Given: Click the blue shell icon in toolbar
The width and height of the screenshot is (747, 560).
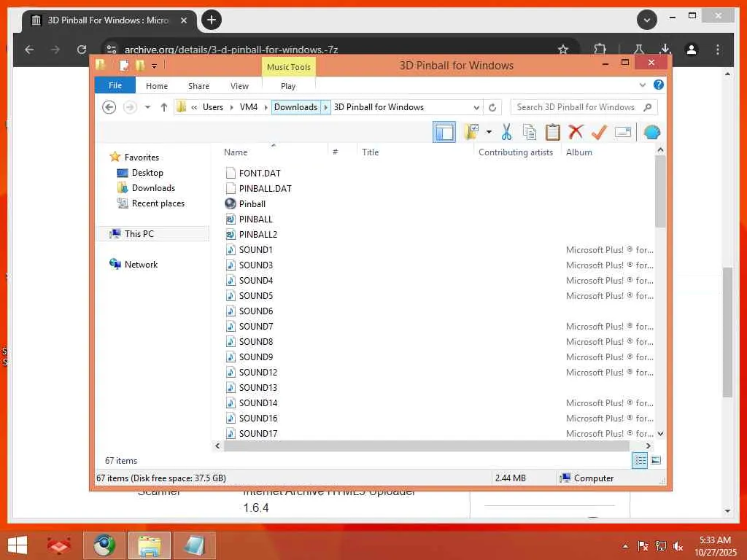Looking at the screenshot, I should pos(651,132).
